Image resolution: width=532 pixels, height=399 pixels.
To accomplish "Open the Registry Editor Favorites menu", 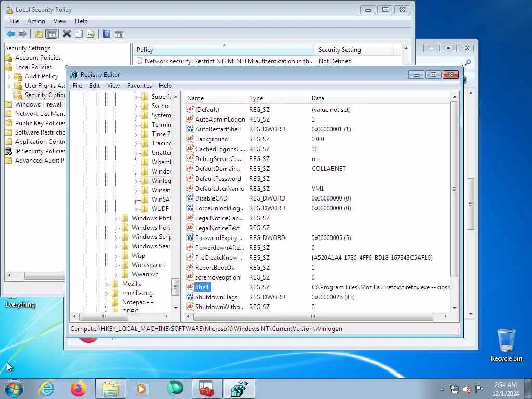I will coord(139,86).
